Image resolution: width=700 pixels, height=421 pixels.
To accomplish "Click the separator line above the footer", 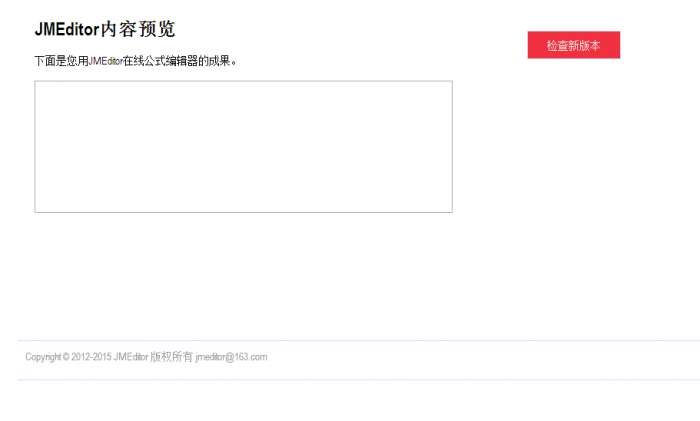I will pos(358,341).
